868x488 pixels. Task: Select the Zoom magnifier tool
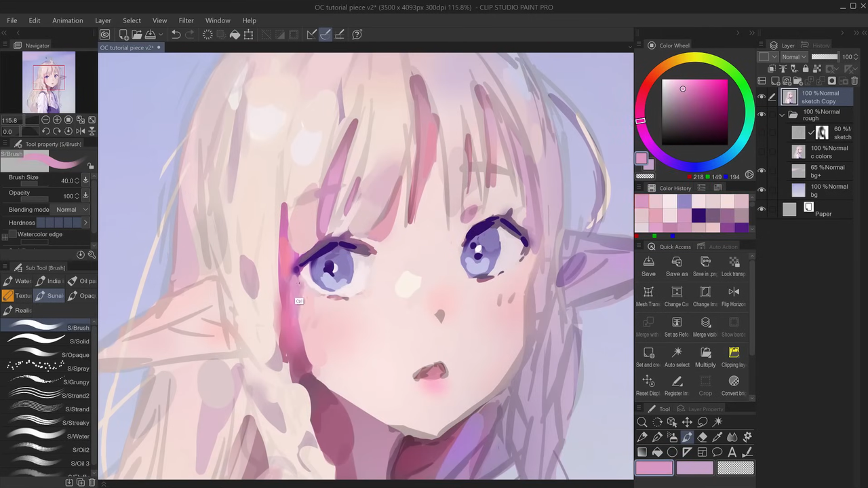click(642, 422)
